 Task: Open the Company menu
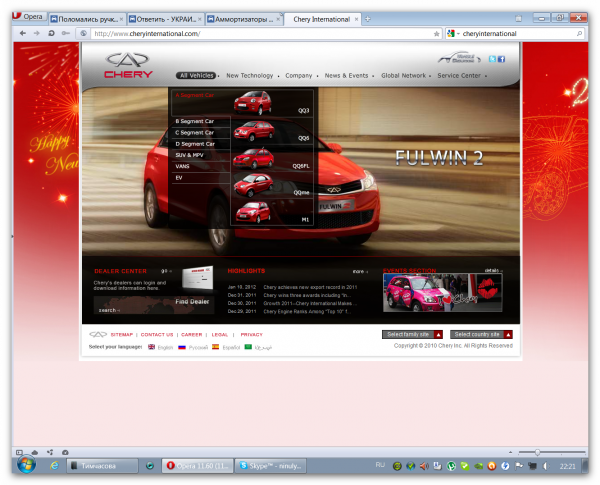[x=298, y=75]
